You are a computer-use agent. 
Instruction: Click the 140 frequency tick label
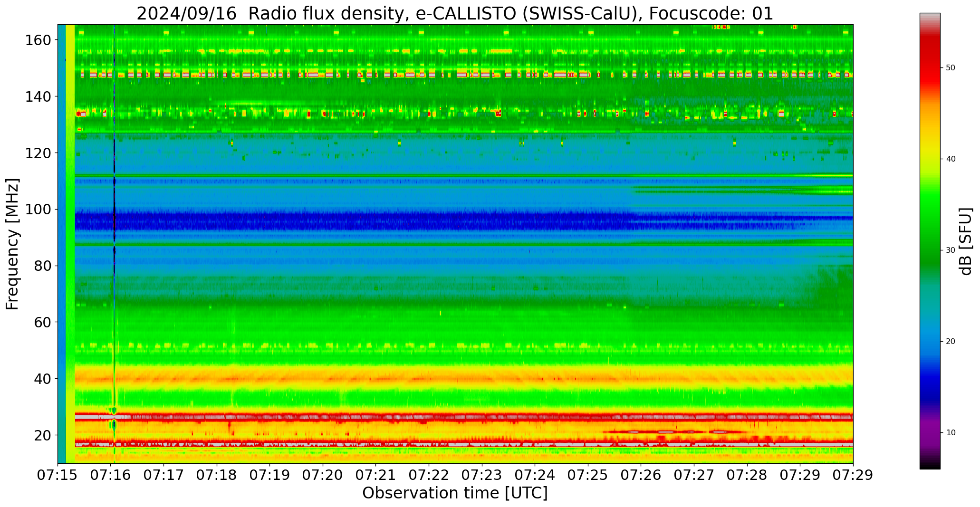pos(38,96)
